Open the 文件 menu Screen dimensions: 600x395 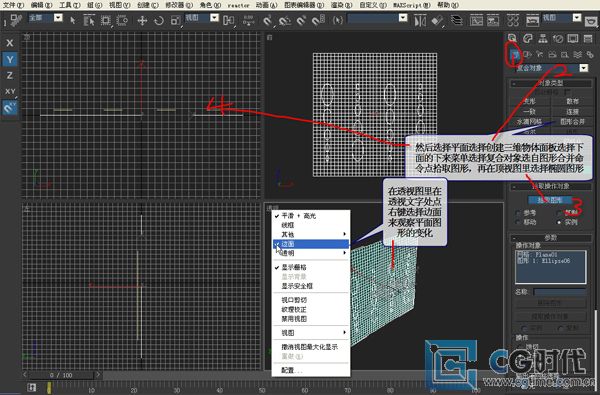[13, 5]
